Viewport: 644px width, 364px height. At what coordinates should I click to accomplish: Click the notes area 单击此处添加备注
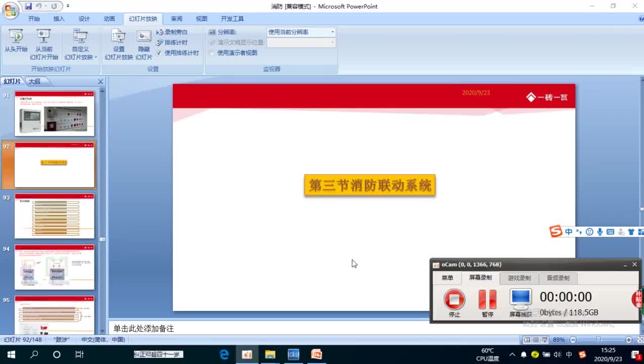(x=144, y=329)
